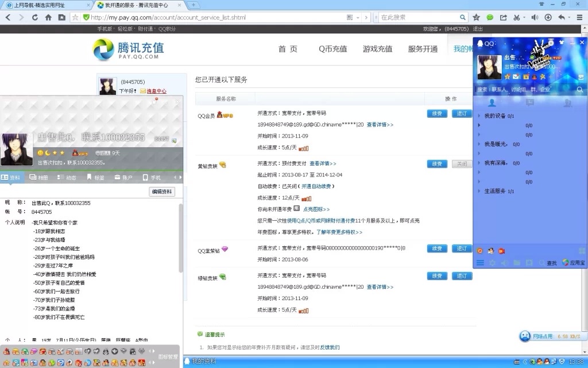Click 游戏充值 in the site navigation
588x368 pixels.
(377, 49)
